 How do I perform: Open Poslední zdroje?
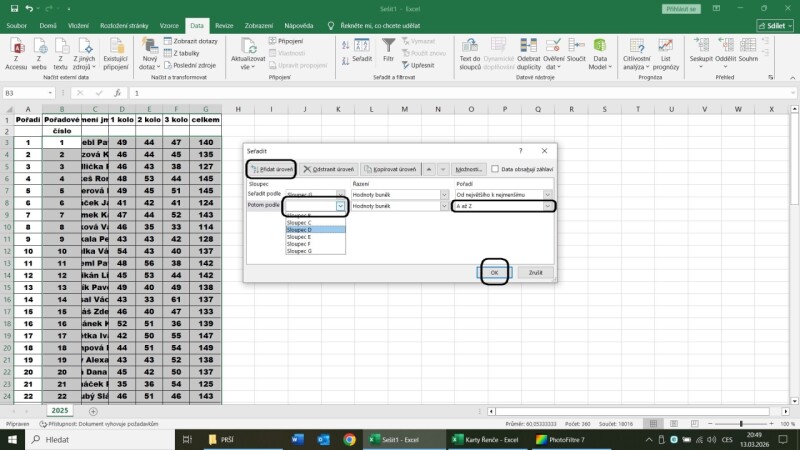[190, 65]
